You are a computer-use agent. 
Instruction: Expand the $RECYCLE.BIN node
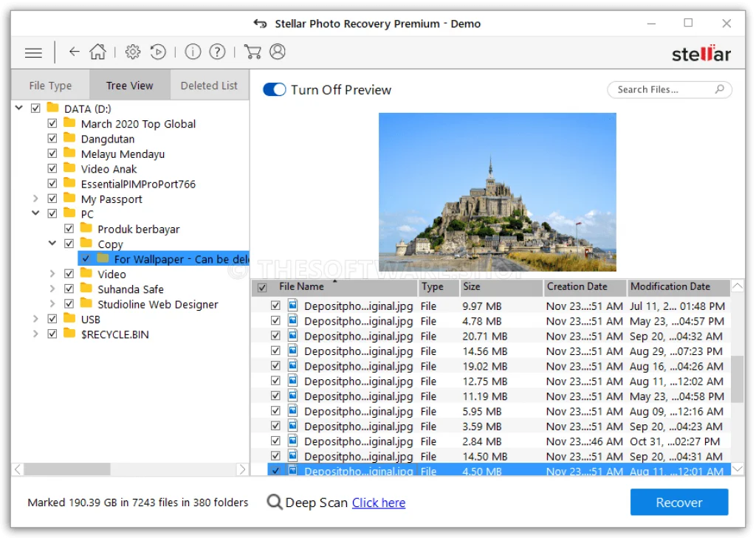(35, 334)
